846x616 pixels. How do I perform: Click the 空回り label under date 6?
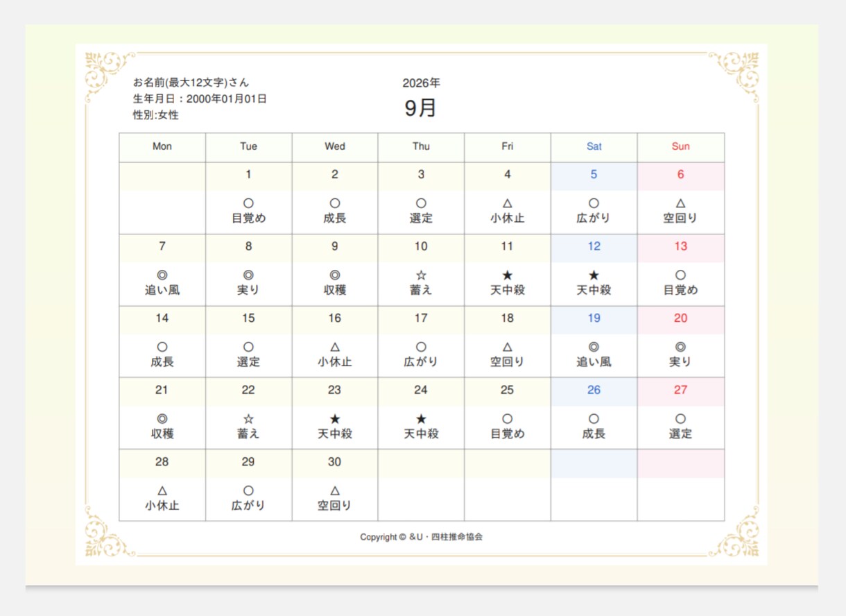click(x=680, y=218)
